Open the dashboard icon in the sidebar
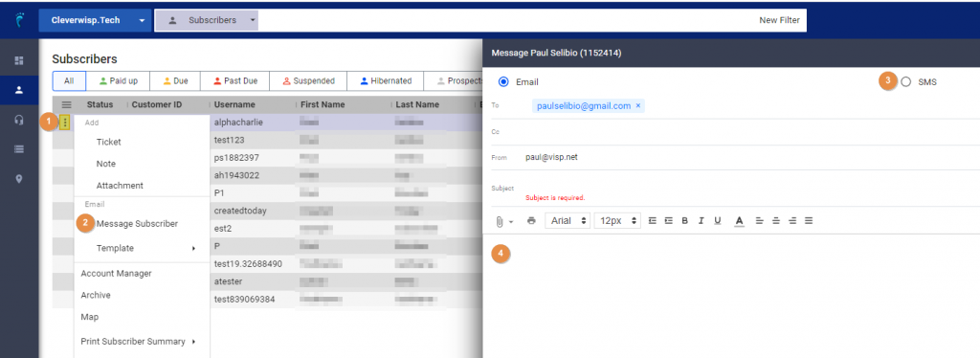 (19, 60)
